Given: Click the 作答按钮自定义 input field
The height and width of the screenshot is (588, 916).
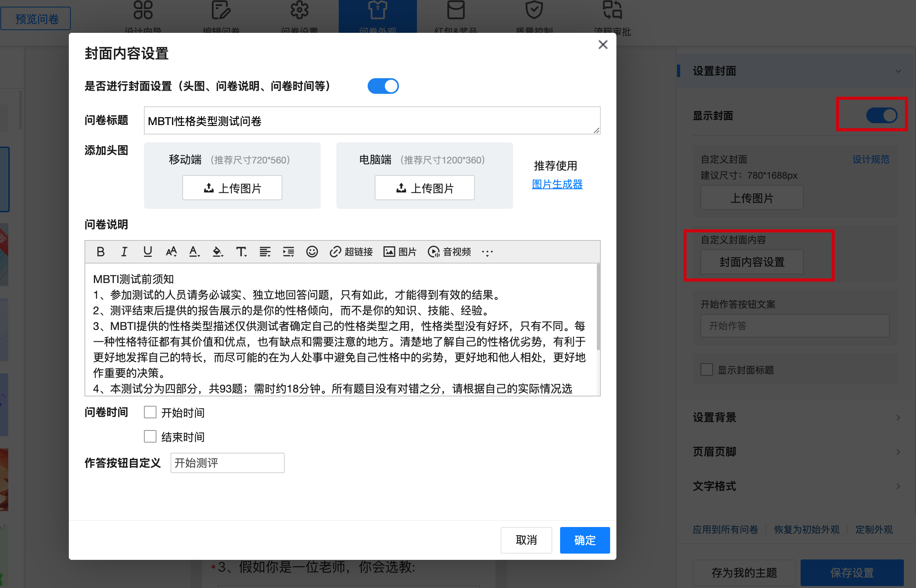Looking at the screenshot, I should [x=227, y=463].
